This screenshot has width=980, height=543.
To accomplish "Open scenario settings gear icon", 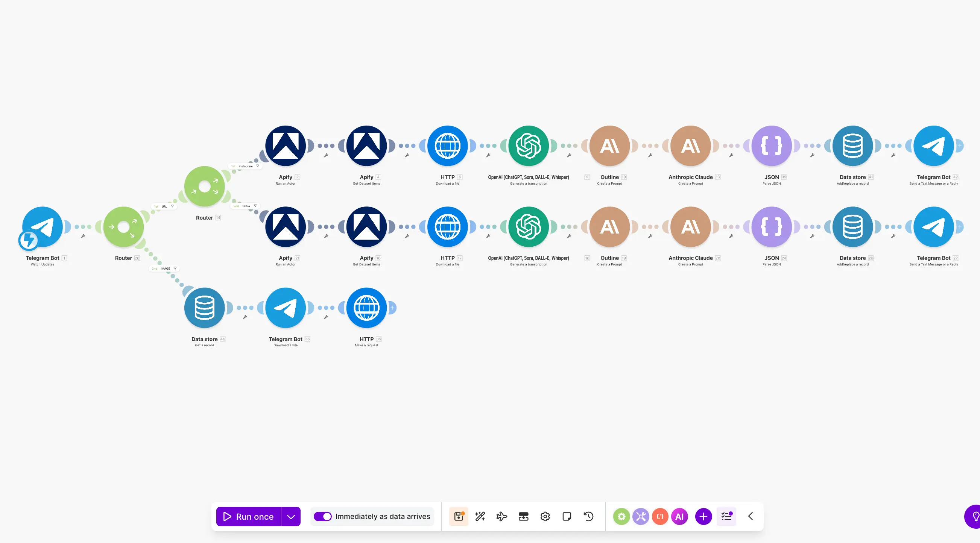I will [545, 516].
